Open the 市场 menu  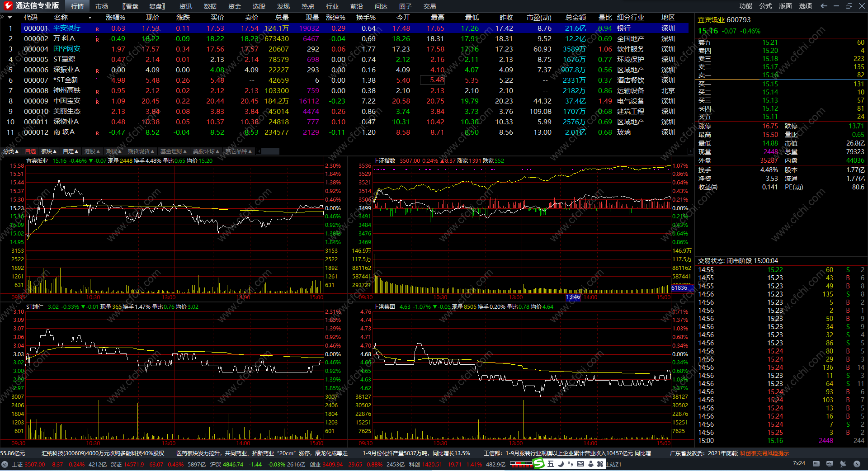[x=102, y=6]
